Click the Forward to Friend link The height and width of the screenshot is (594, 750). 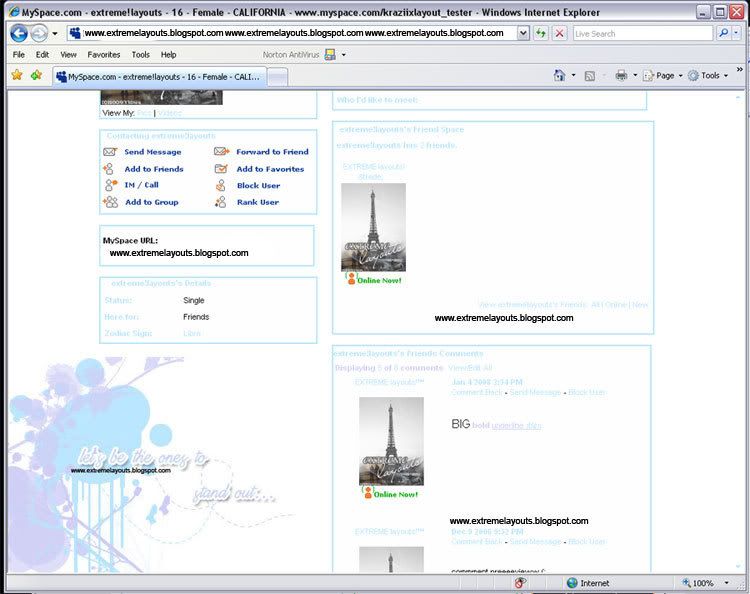pos(272,152)
